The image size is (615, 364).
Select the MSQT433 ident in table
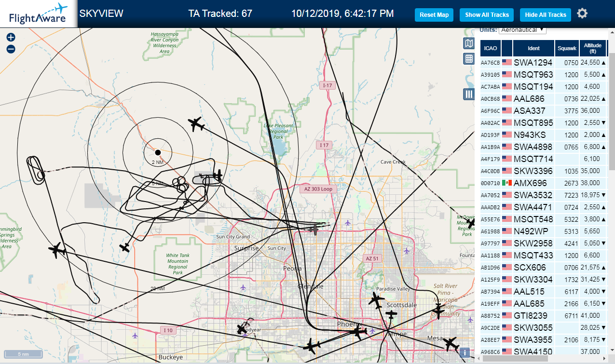pos(533,256)
